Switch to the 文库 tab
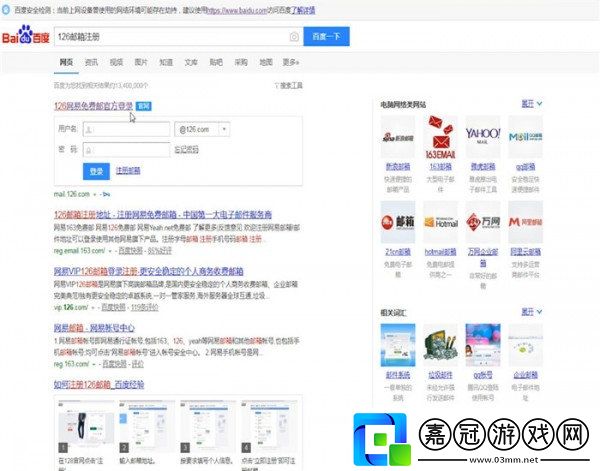600x471 pixels. [x=191, y=62]
